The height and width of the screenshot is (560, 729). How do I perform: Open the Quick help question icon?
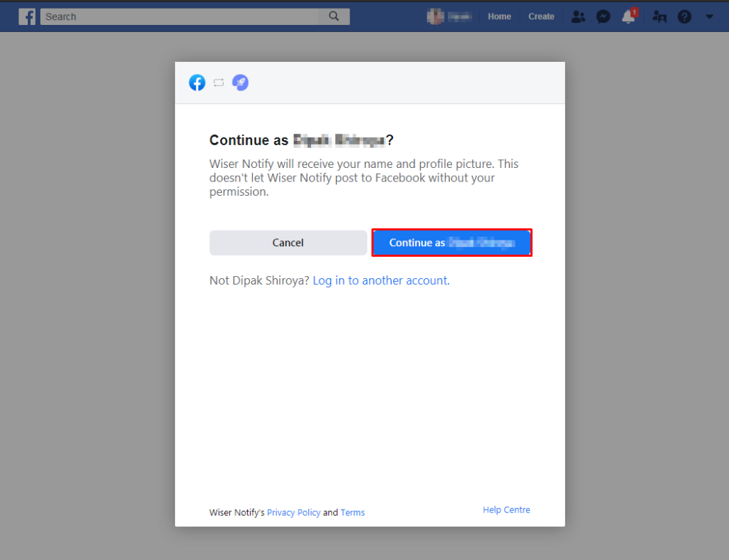click(684, 17)
